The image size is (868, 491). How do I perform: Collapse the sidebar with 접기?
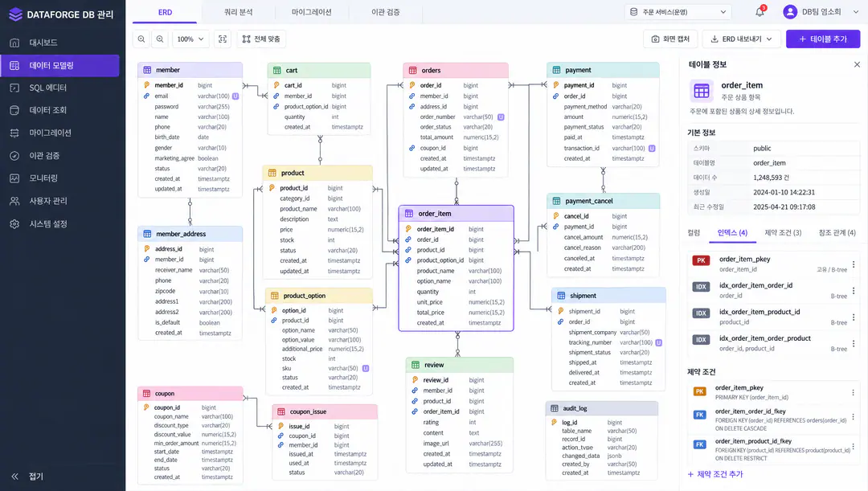(x=27, y=476)
